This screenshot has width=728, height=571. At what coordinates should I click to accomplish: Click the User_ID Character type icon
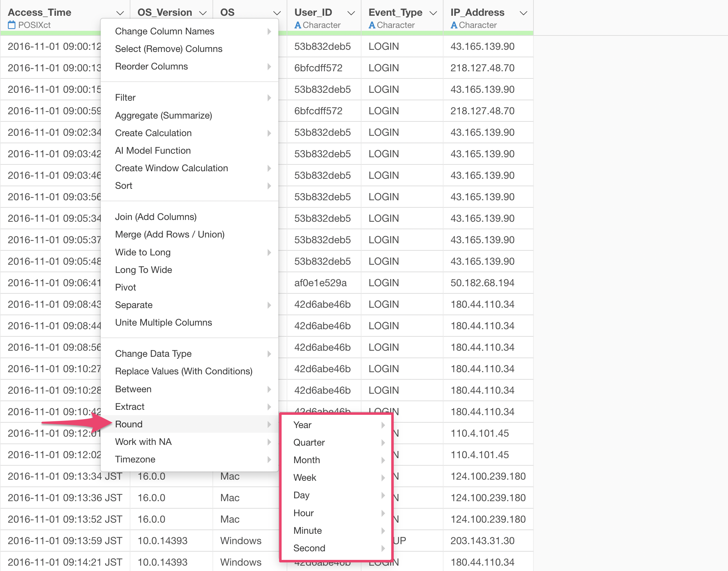coord(297,25)
